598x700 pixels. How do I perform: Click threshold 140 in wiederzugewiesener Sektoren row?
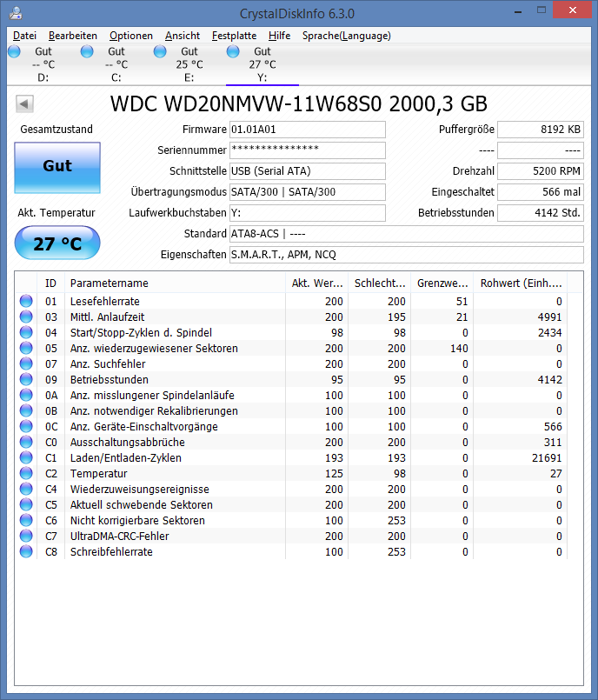click(459, 348)
